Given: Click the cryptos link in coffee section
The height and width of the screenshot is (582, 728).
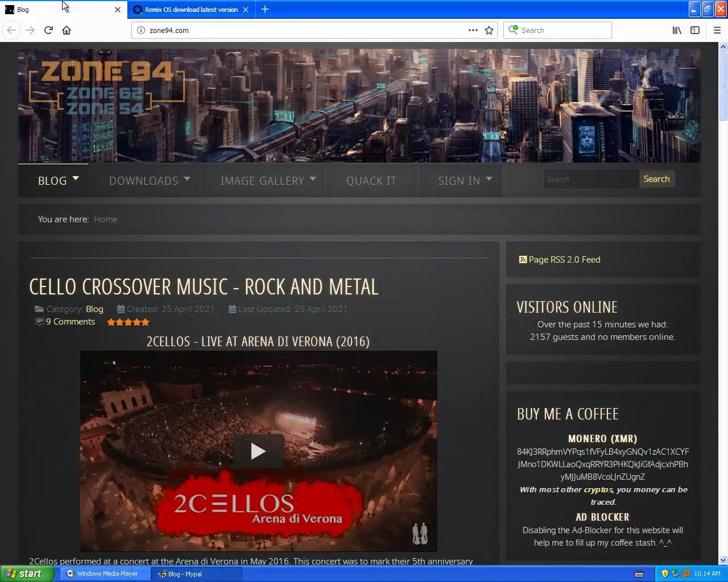Looking at the screenshot, I should pos(598,489).
